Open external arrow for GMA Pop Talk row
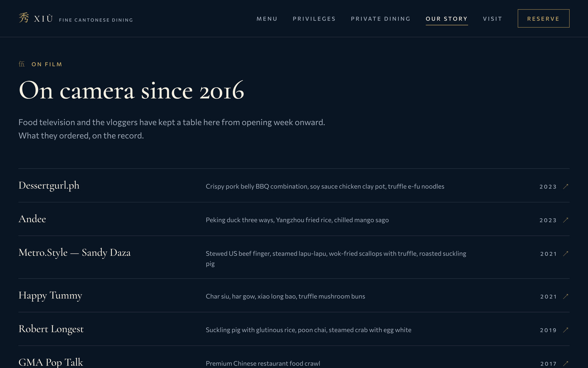The height and width of the screenshot is (368, 588). [566, 363]
